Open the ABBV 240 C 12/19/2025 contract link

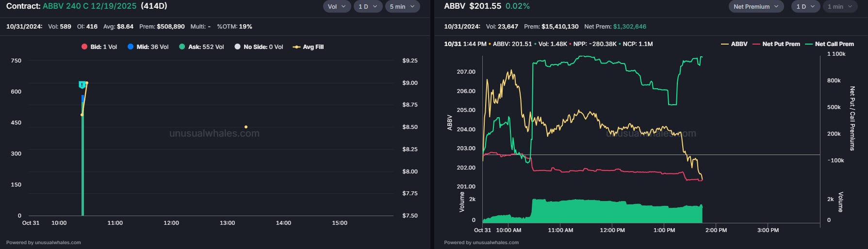[x=89, y=6]
